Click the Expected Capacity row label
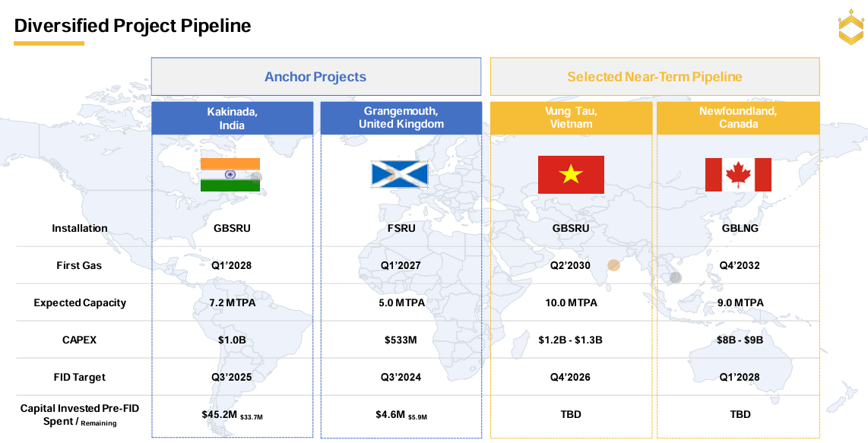This screenshot has height=443, width=868. point(80,303)
